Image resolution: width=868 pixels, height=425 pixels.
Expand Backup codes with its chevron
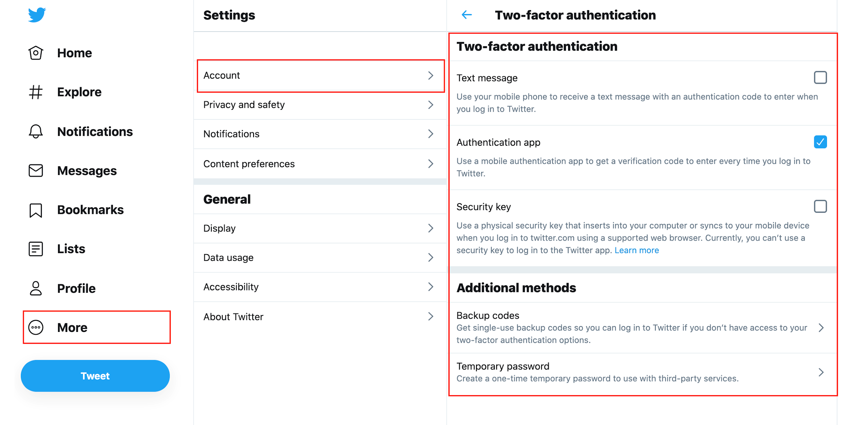tap(821, 328)
